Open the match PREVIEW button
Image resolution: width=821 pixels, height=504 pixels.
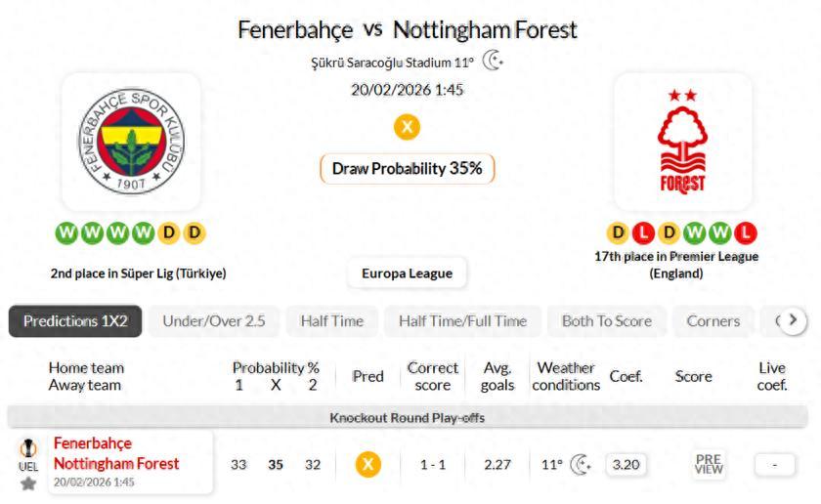(709, 465)
